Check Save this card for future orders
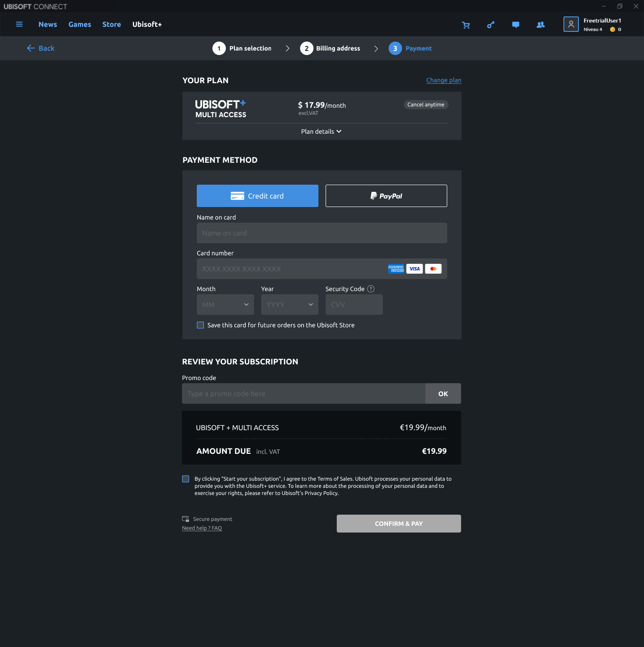644x647 pixels. pyautogui.click(x=200, y=325)
